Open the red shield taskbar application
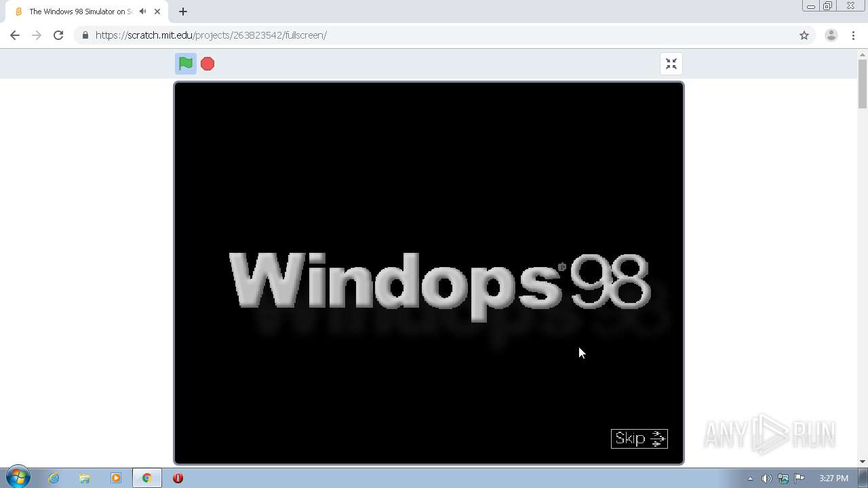The width and height of the screenshot is (868, 488). 178,478
